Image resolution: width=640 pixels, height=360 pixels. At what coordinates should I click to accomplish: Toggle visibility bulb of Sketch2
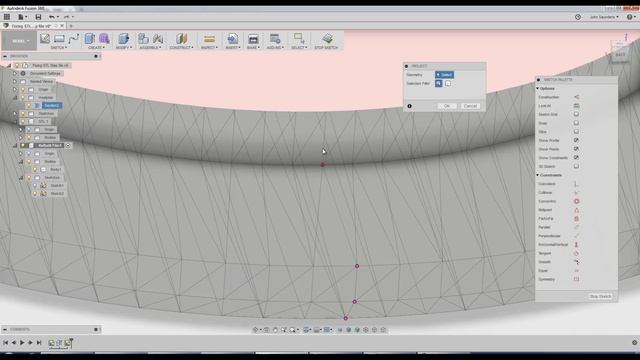coord(35,193)
